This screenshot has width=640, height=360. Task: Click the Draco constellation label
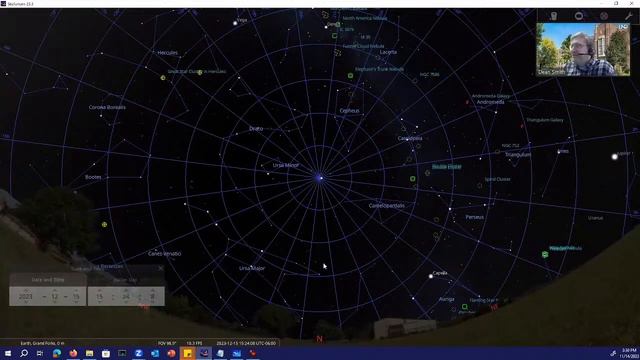[x=256, y=129]
